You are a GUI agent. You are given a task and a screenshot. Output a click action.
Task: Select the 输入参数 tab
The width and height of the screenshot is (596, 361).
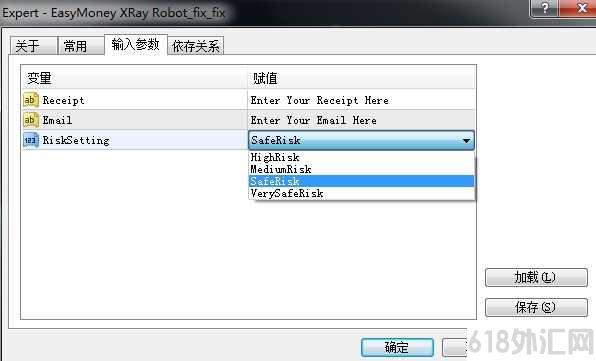[135, 44]
